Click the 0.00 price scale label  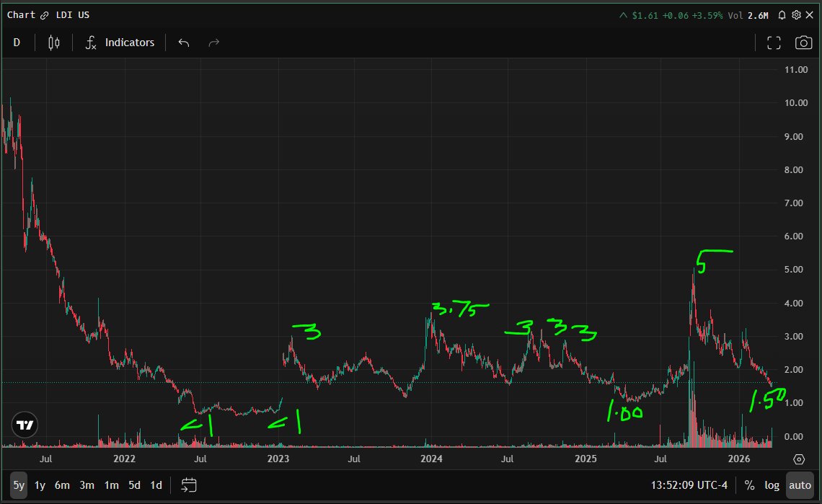[794, 436]
